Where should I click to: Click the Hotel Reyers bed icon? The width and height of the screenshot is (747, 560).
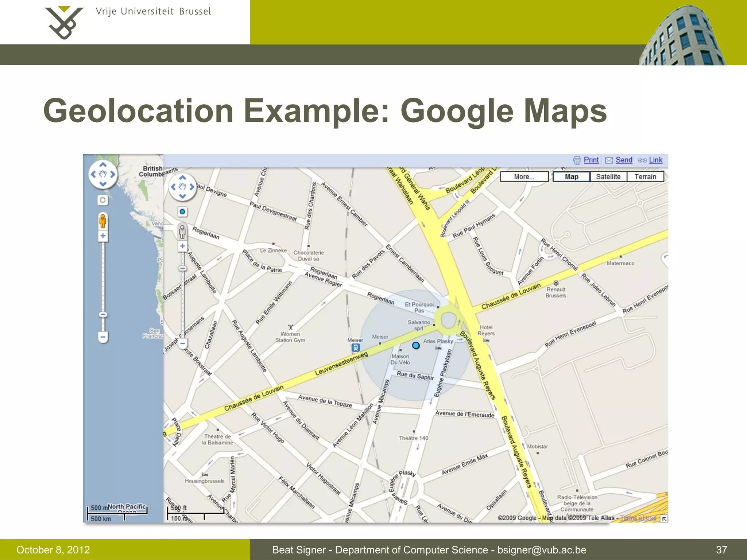(486, 341)
